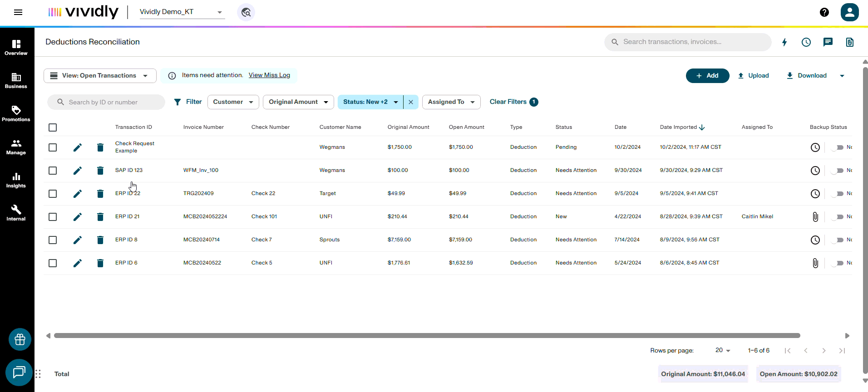Image resolution: width=868 pixels, height=392 pixels.
Task: Toggle the backup switch for ERP ID 22
Action: [x=837, y=194]
